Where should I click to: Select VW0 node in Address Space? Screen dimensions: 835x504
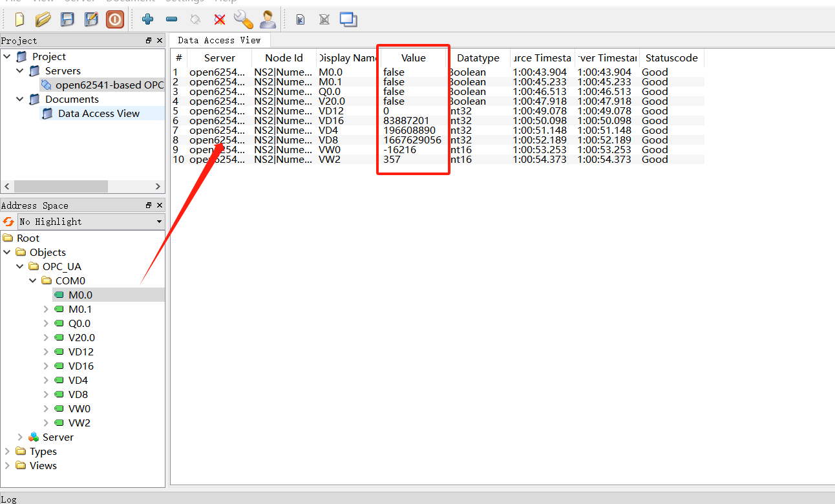pos(79,409)
